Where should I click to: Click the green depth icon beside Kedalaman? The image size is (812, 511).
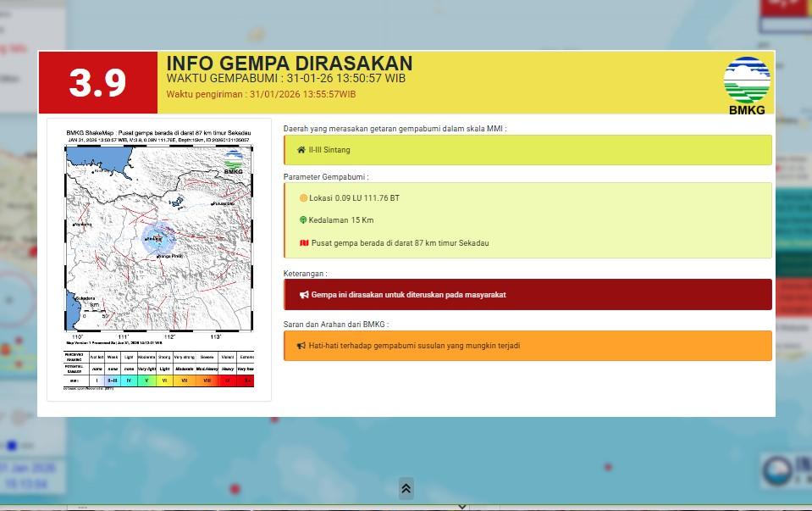pos(303,219)
